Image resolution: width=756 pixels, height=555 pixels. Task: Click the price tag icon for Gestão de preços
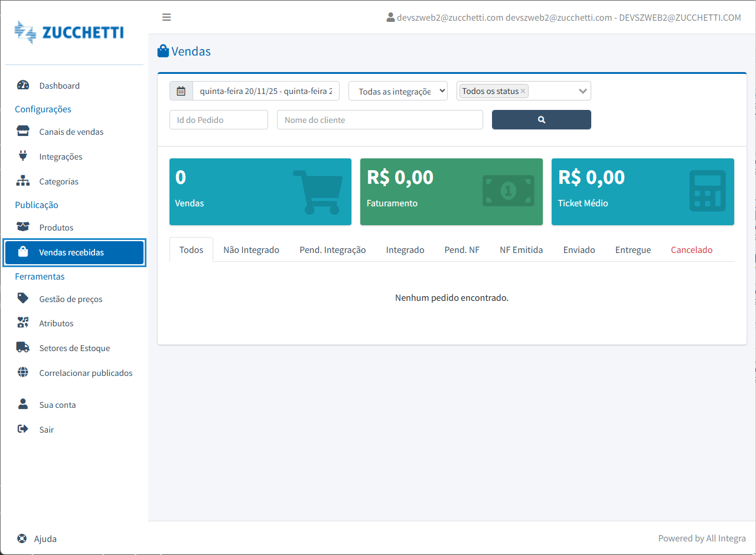tap(23, 298)
